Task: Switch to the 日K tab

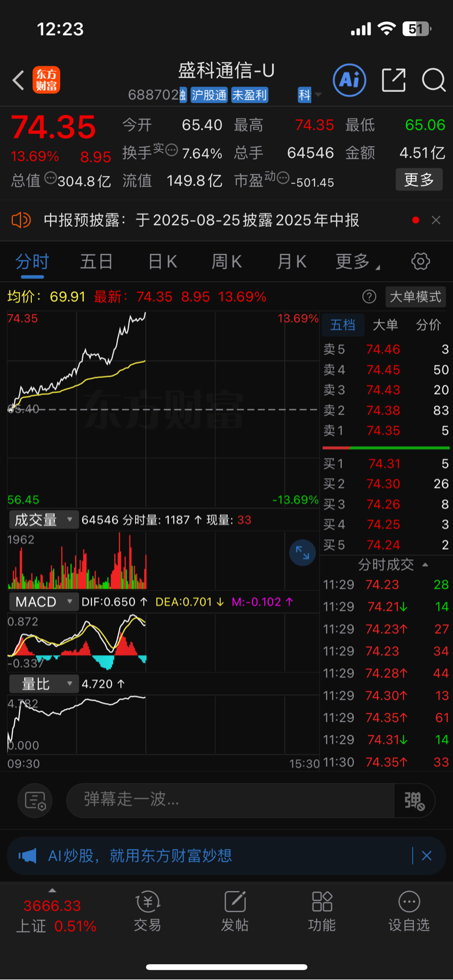Action: 163,261
